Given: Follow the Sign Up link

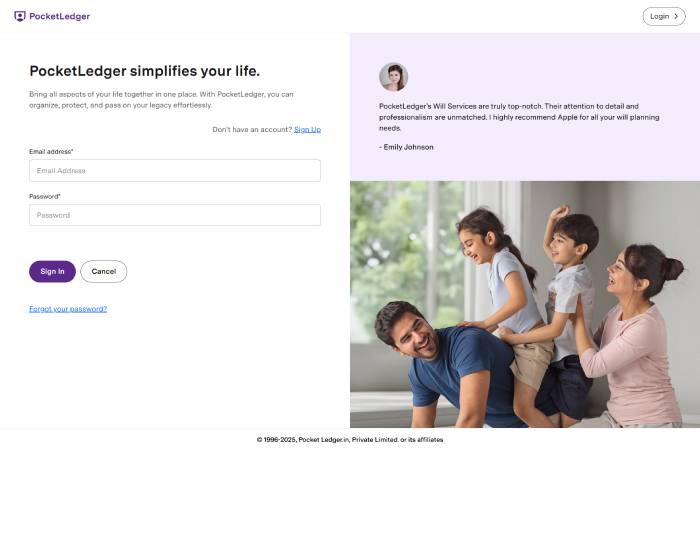Looking at the screenshot, I should point(307,130).
